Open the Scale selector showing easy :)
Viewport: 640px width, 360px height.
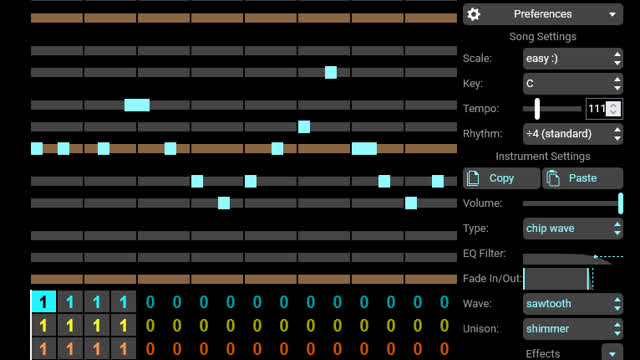click(x=573, y=58)
